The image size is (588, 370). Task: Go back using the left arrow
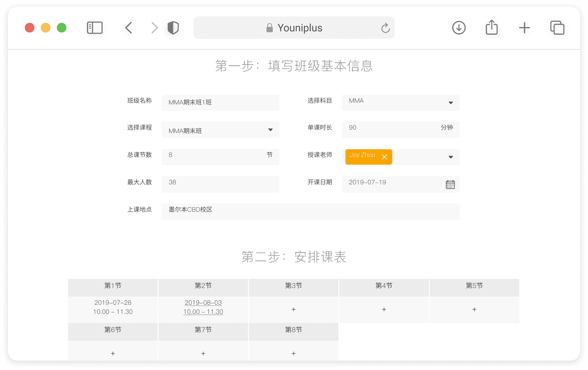tap(129, 28)
